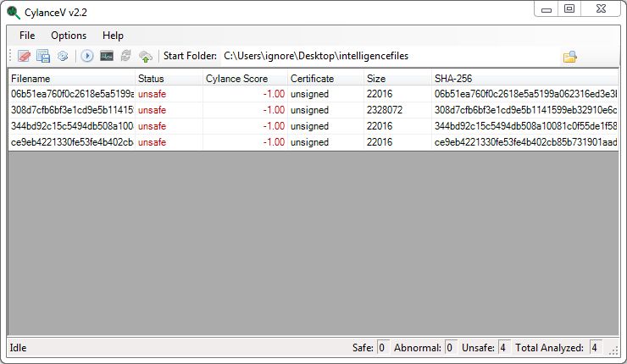The image size is (627, 364).
Task: Open the Options menu
Action: click(69, 36)
